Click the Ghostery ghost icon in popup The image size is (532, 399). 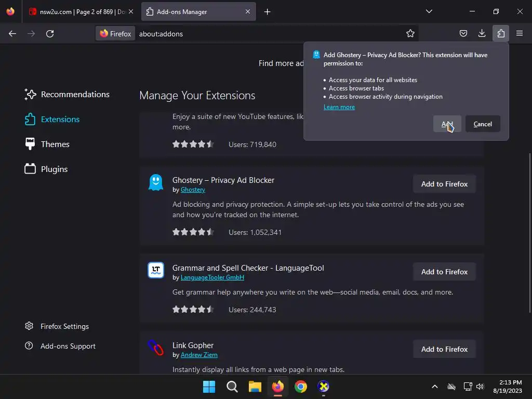(316, 55)
